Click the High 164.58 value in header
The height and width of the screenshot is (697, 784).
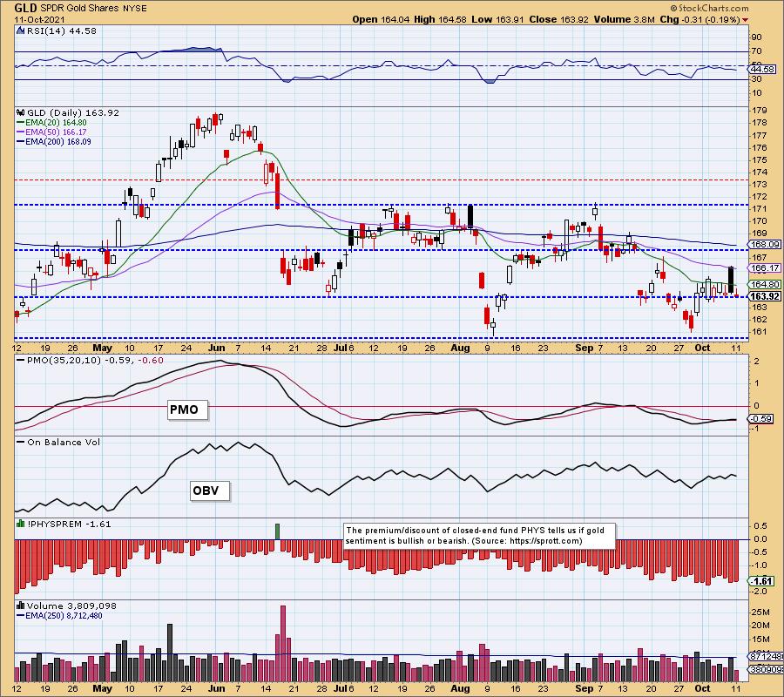[441, 19]
